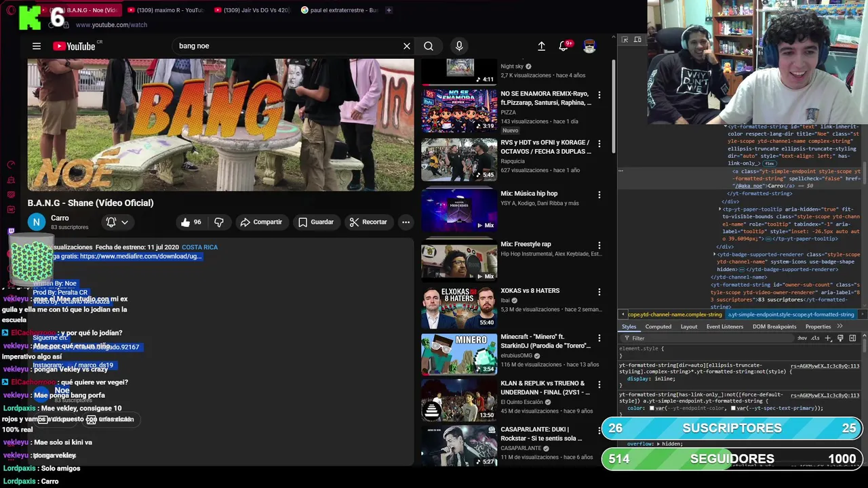Expand ytd-badge-supported-renderer node

715,254
